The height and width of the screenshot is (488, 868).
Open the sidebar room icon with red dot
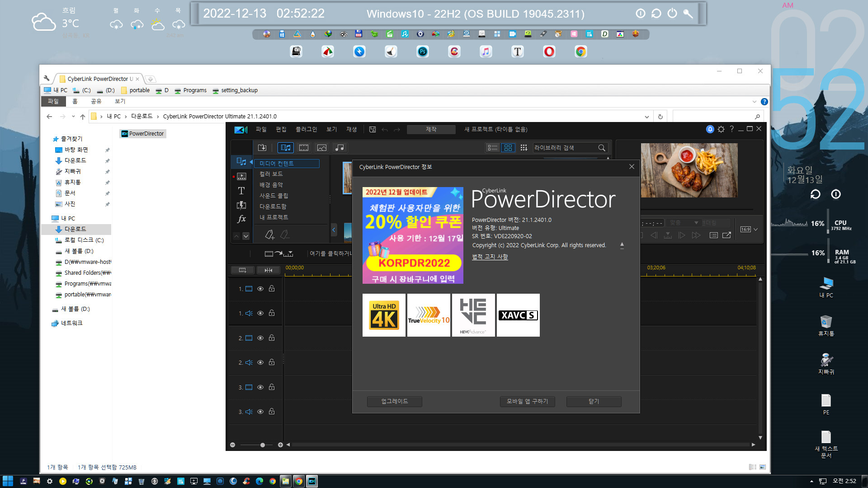(x=241, y=176)
